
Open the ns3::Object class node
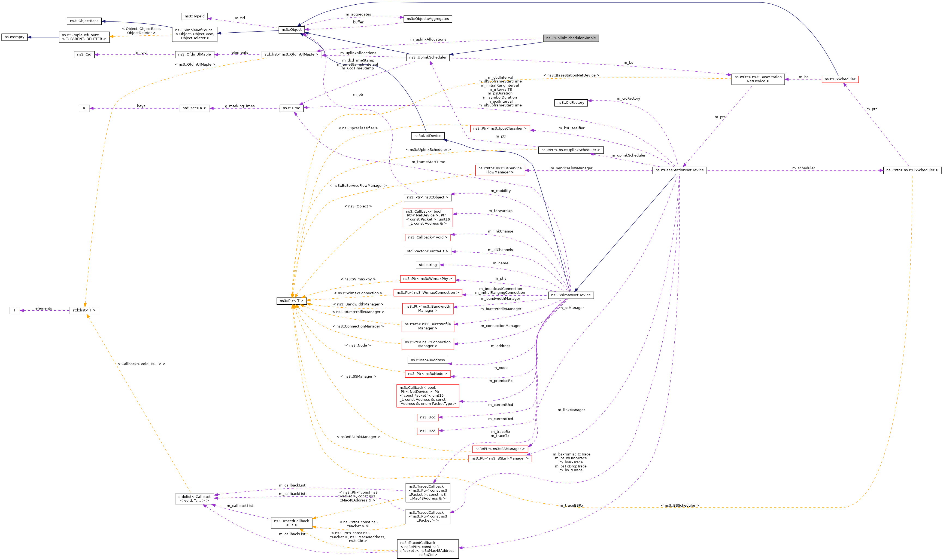click(x=292, y=30)
